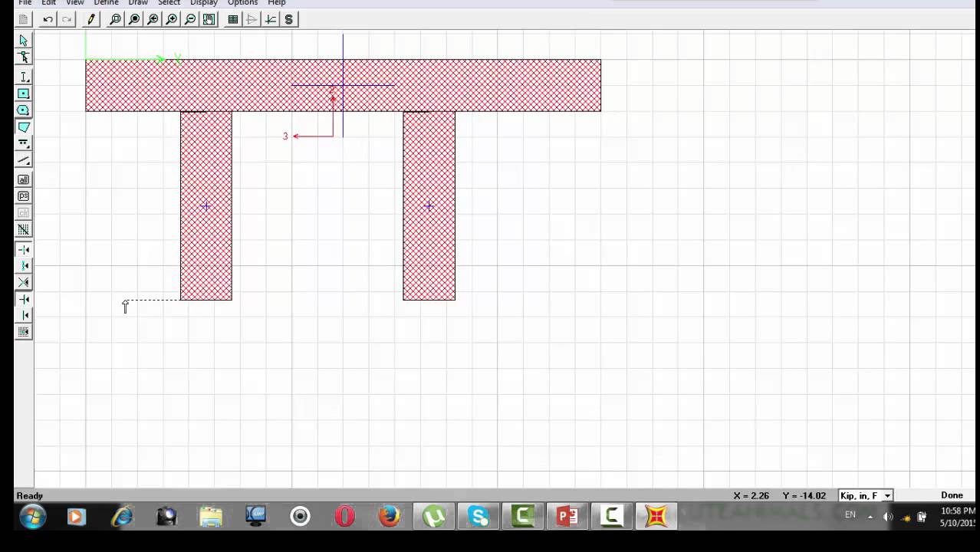Screen dimensions: 980x552
Task: Click the 'Y = -14.02' coordinate readout
Action: pyautogui.click(x=804, y=496)
